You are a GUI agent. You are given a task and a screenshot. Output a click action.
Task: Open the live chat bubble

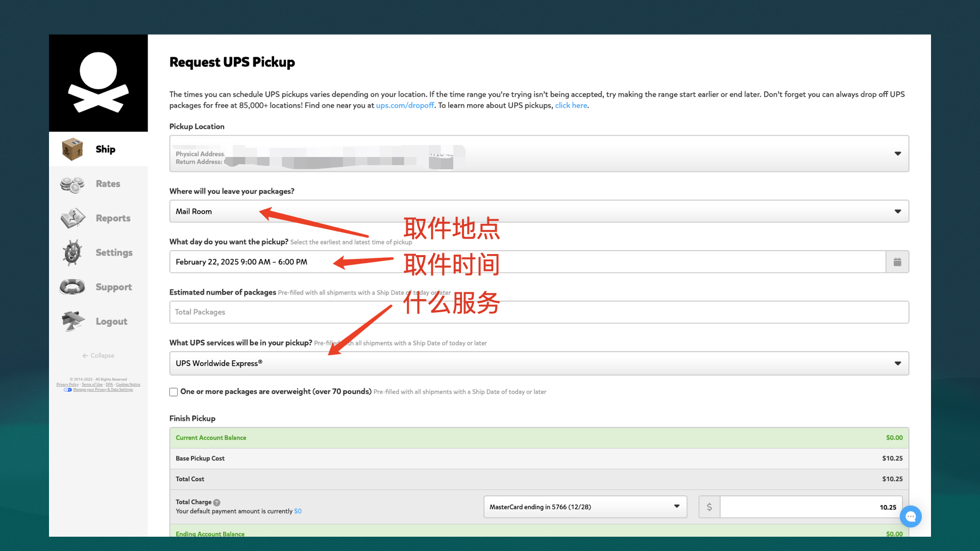pos(911,517)
